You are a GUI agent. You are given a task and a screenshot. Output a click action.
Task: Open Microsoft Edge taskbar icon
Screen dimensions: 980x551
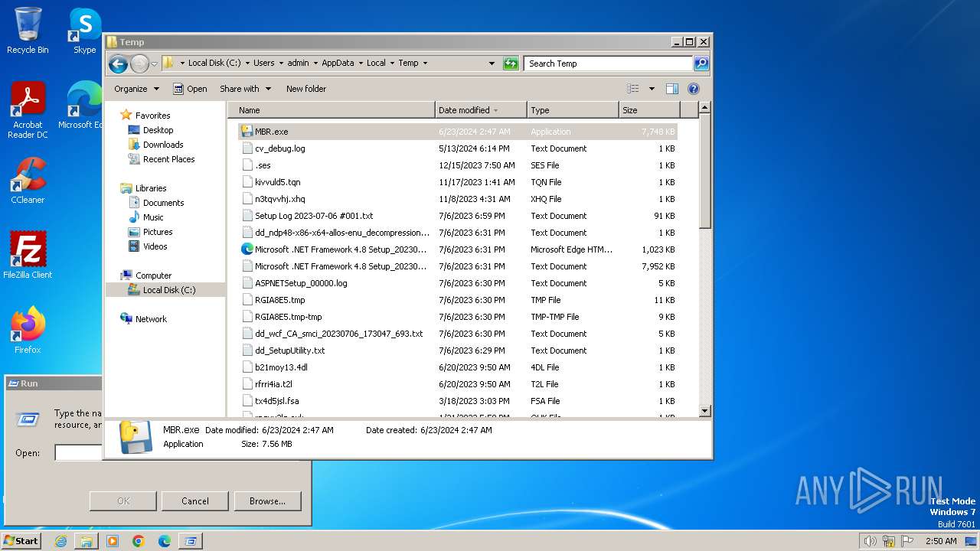click(165, 541)
